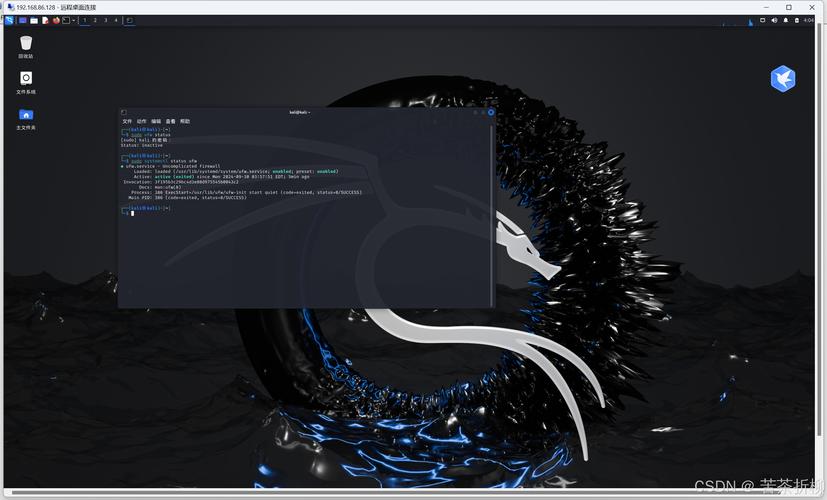827x500 pixels.
Task: Click the blue bird hexagon desktop icon
Action: 783,79
